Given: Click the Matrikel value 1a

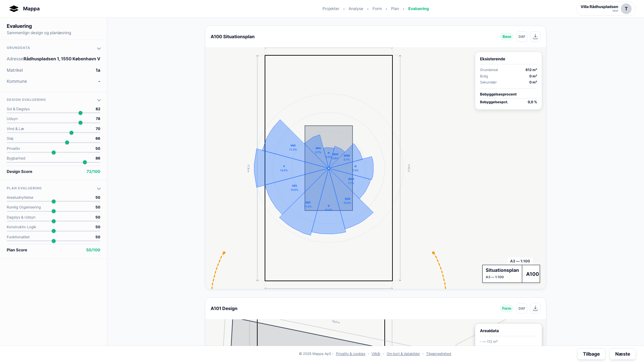Looking at the screenshot, I should pos(98,70).
